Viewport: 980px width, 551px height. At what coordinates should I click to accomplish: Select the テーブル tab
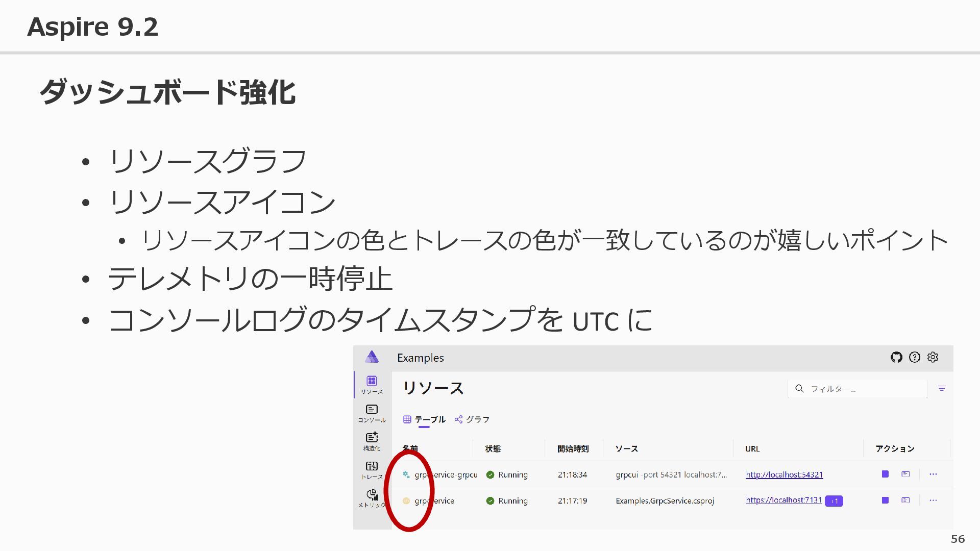coord(425,419)
